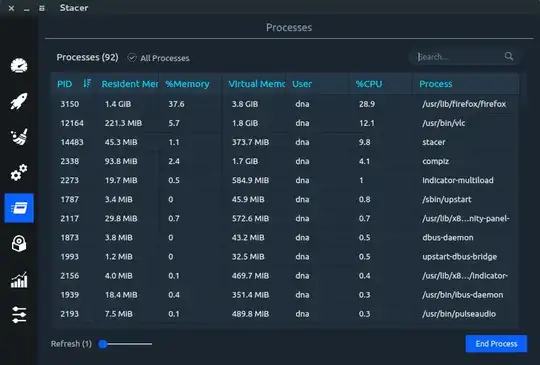Focus the Search input field
The image size is (540, 365).
click(x=460, y=57)
